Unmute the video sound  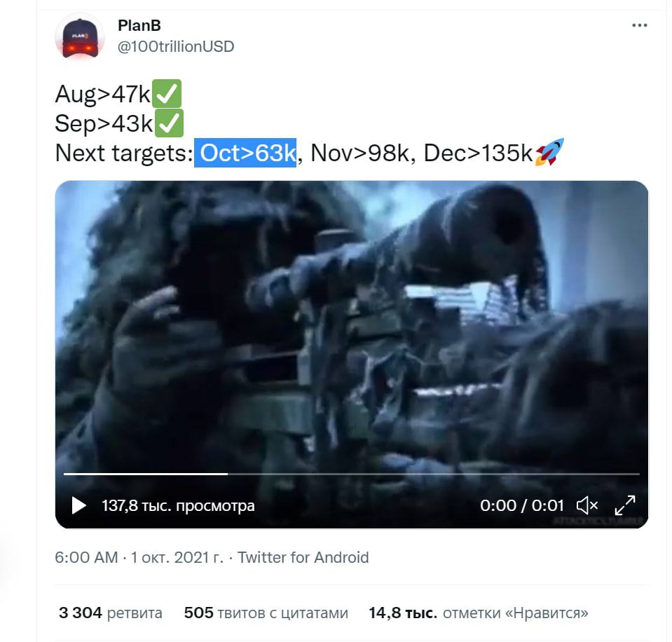pyautogui.click(x=587, y=506)
